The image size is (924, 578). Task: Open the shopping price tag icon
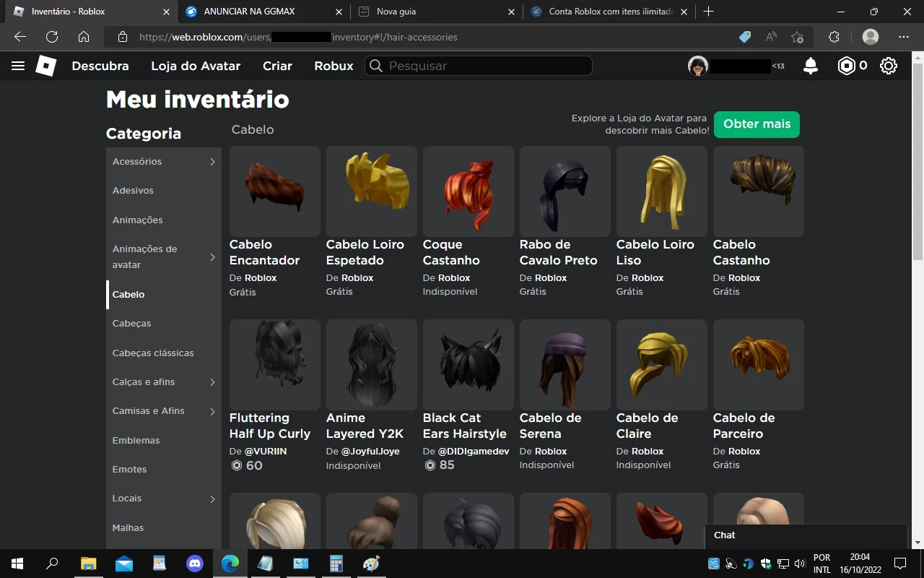tap(745, 37)
